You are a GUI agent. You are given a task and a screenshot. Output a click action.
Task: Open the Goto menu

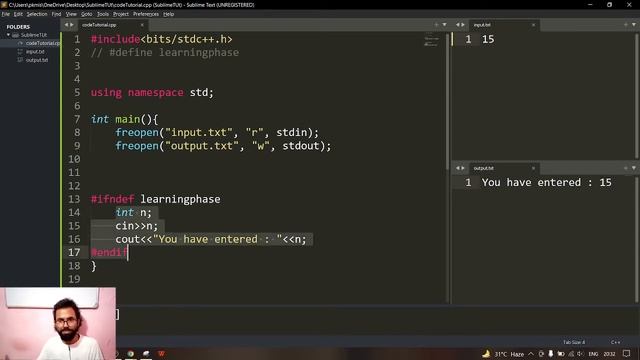click(x=87, y=14)
